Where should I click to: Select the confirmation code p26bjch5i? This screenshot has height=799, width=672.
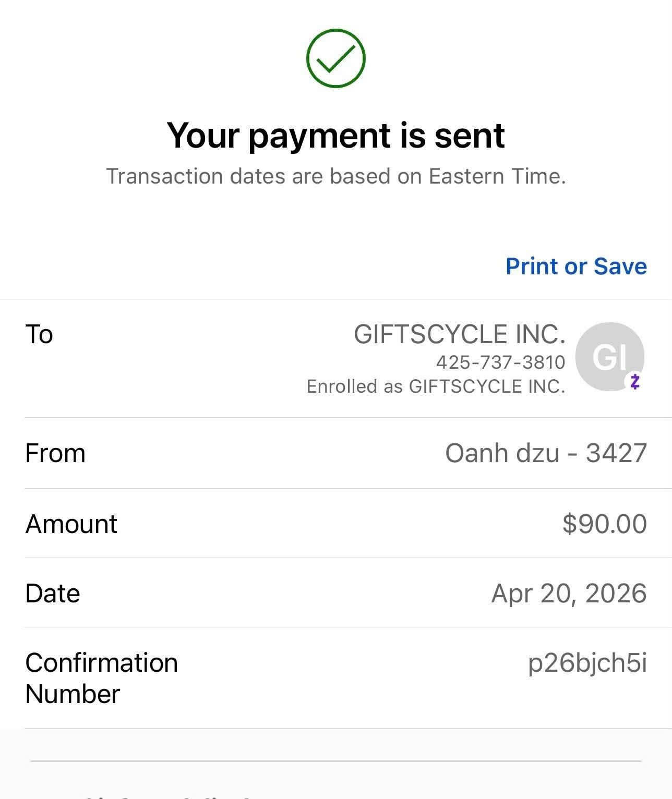pyautogui.click(x=587, y=663)
